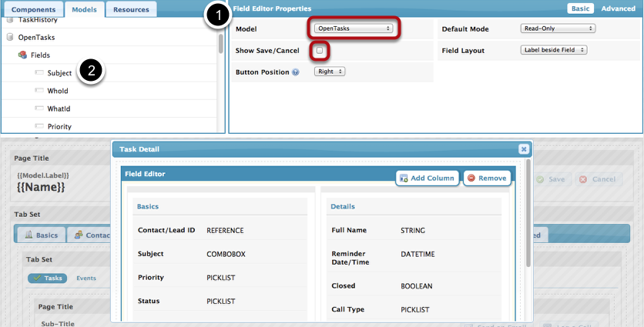Select the WhatId field in tree
Viewport: 644px width, 327px height.
click(59, 108)
